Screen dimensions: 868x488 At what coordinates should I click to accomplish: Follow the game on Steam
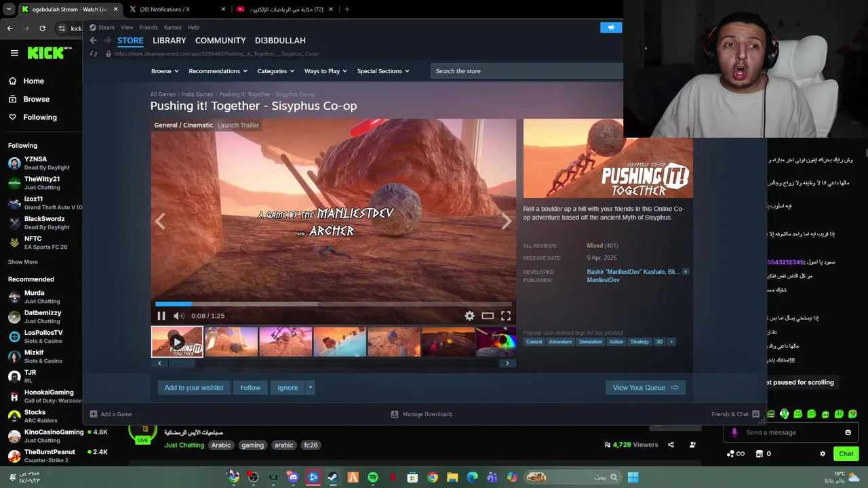click(x=250, y=388)
